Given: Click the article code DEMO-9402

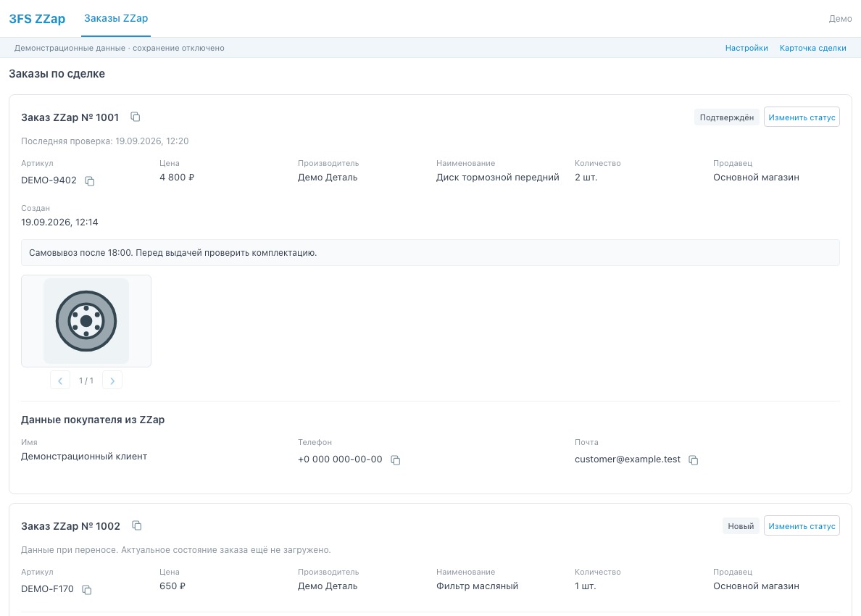Looking at the screenshot, I should (49, 180).
